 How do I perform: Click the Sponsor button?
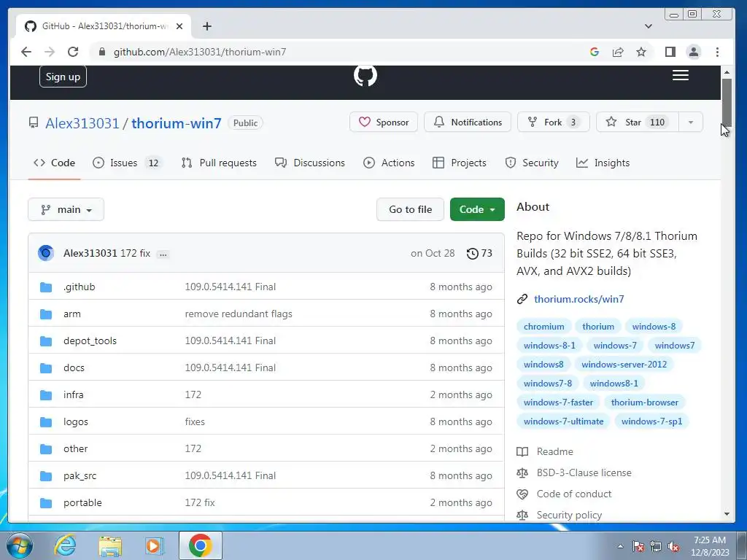(x=384, y=122)
